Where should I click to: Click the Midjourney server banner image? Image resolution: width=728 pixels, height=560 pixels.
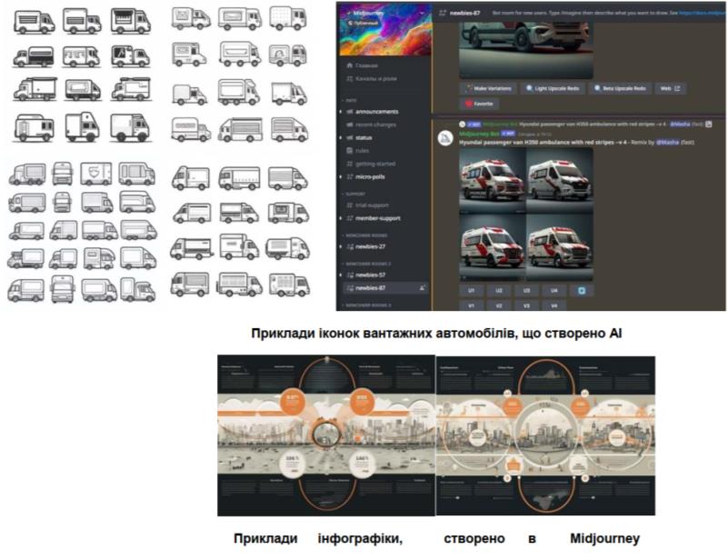point(384,29)
